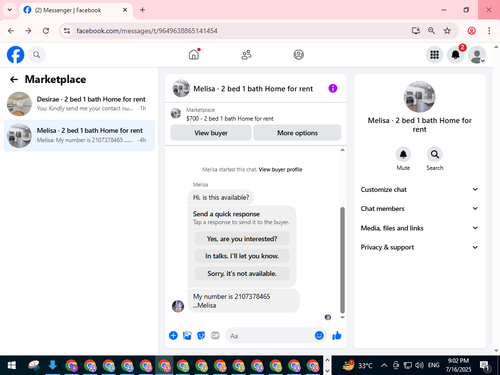Expand the Privacy & support section
Image resolution: width=500 pixels, height=375 pixels.
click(419, 247)
